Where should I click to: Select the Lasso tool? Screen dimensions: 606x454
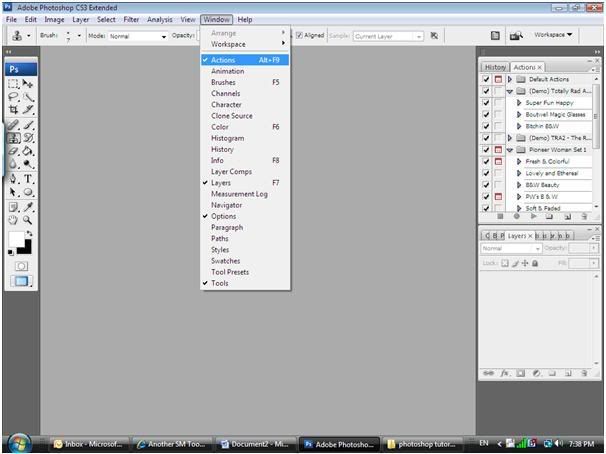point(14,98)
